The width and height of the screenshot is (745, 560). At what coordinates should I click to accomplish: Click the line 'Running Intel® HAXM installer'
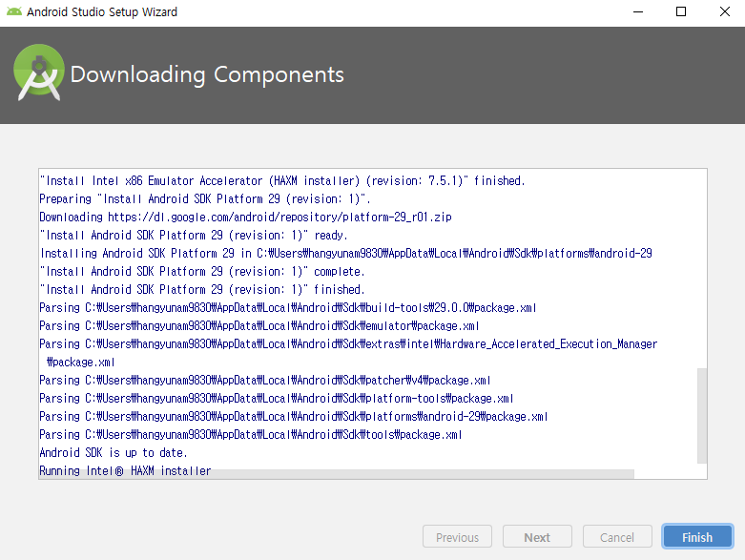[x=125, y=470]
